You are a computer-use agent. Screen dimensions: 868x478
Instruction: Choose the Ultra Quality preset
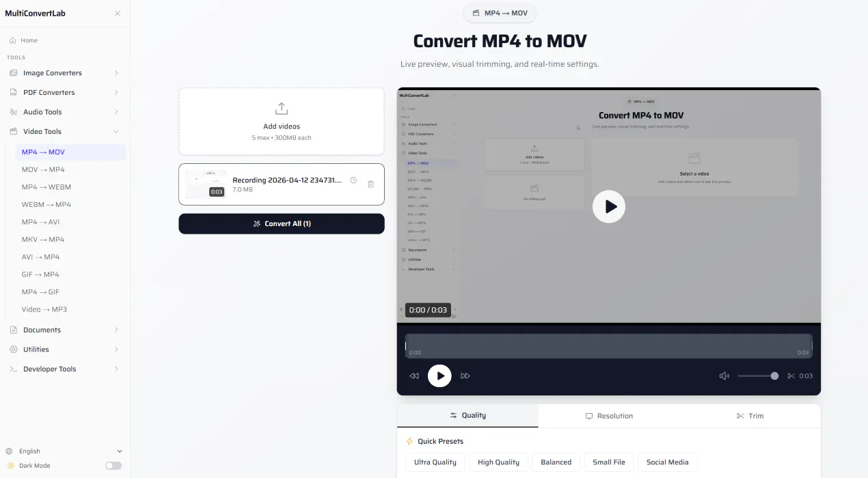[x=435, y=462]
